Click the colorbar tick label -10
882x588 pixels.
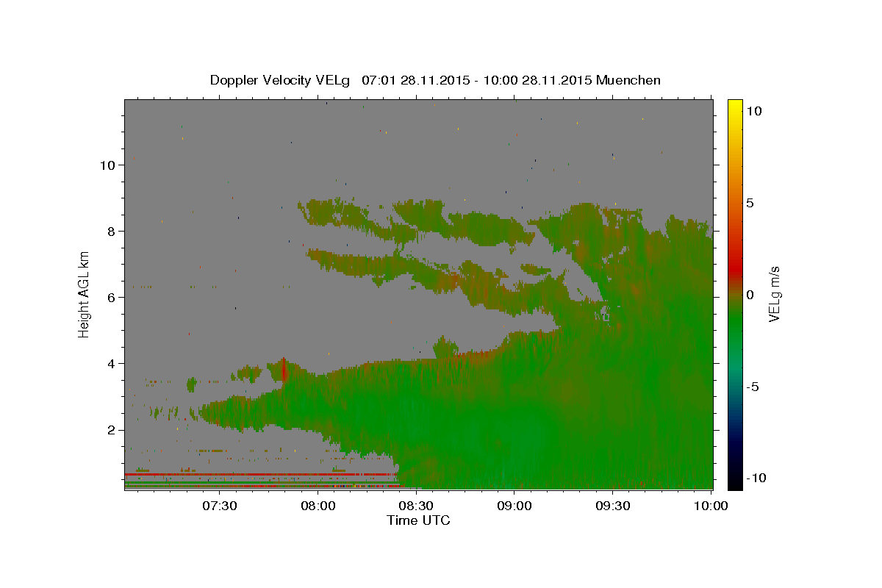(x=756, y=478)
